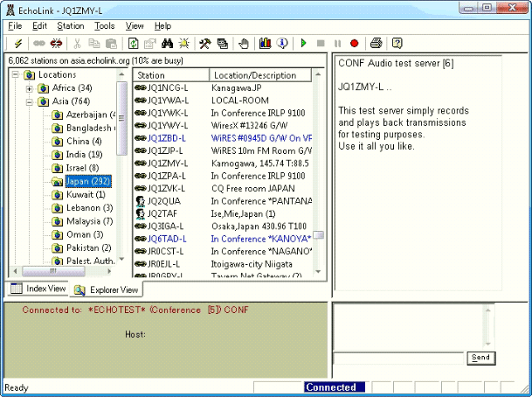Open Find station with binoculars icon
This screenshot has width=532, height=397.
coord(167,44)
